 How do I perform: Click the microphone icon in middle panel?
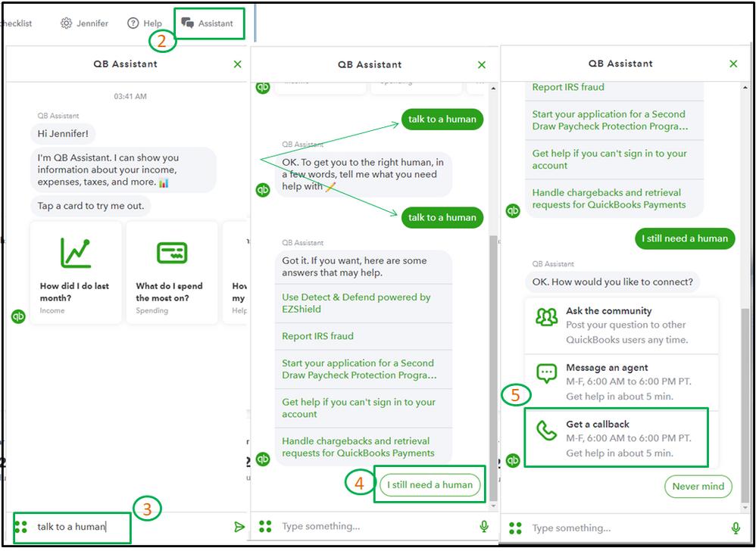pos(484,527)
